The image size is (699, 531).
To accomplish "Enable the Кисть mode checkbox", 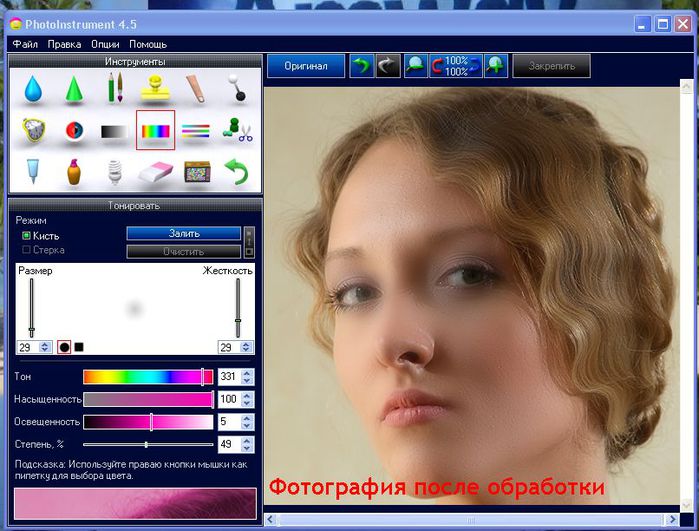I will [x=26, y=235].
